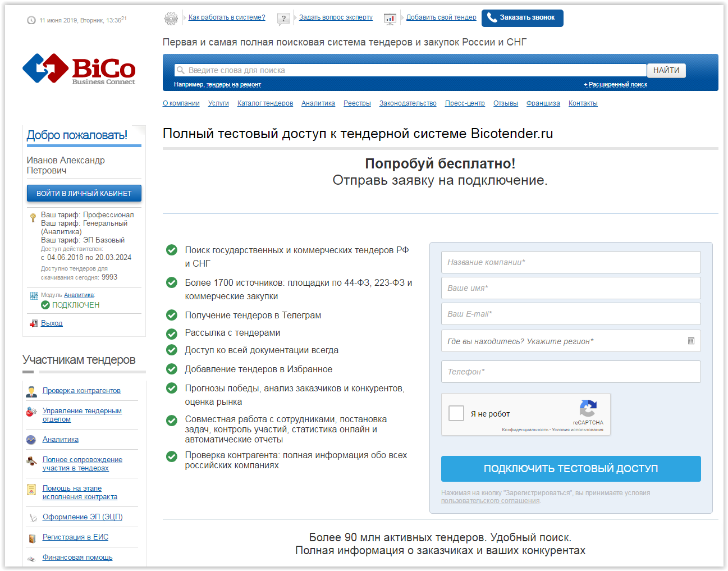
Task: Focus the 'Название компании' input field
Action: tap(571, 262)
